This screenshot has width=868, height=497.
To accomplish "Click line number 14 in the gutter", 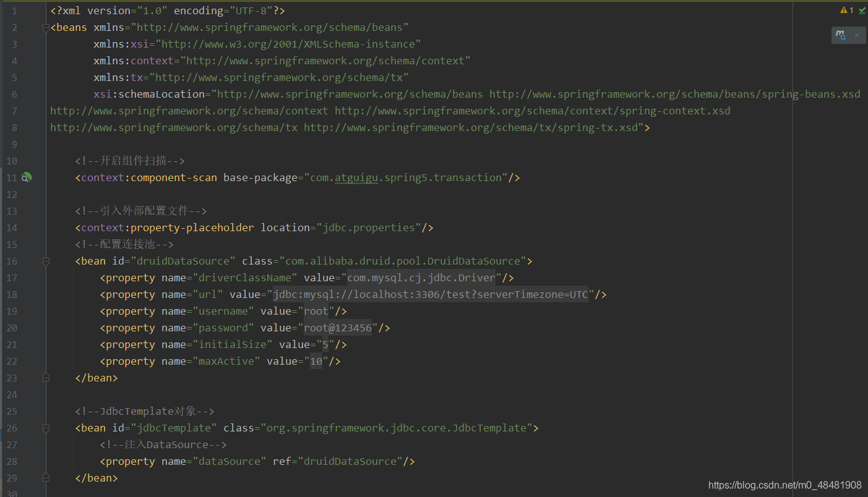I will pyautogui.click(x=11, y=227).
